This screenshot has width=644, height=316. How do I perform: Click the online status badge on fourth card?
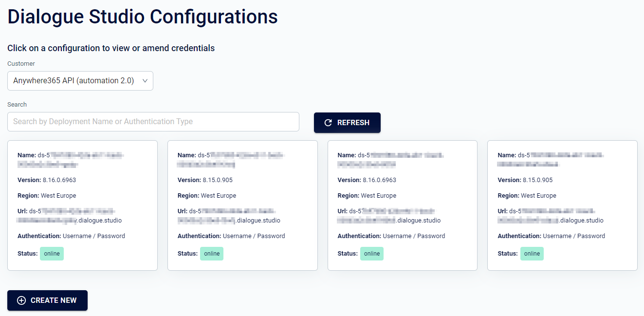coord(532,254)
